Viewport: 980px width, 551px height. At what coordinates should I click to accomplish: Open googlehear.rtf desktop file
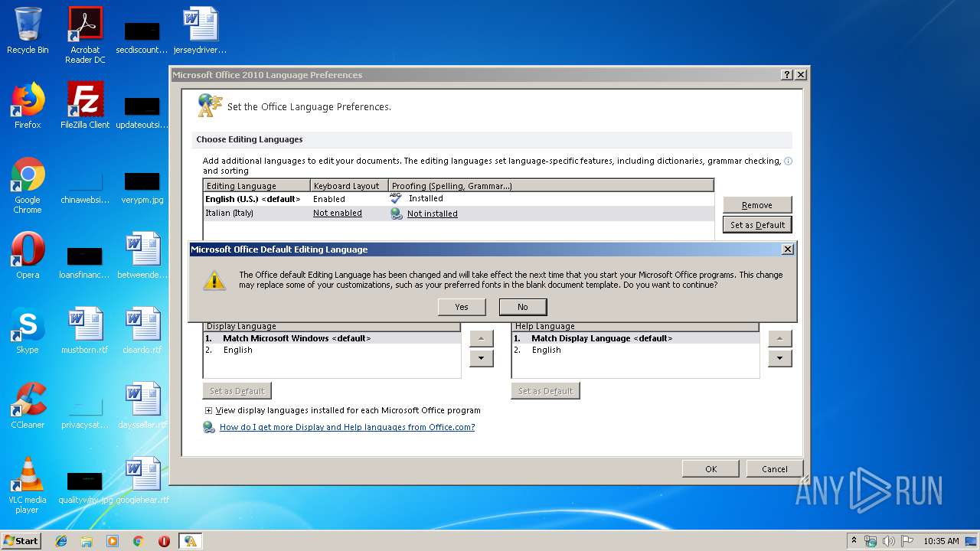click(x=142, y=481)
